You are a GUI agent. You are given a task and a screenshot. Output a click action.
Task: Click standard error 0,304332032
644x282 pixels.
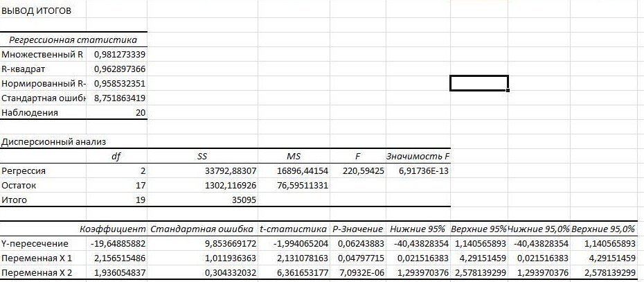pyautogui.click(x=202, y=272)
